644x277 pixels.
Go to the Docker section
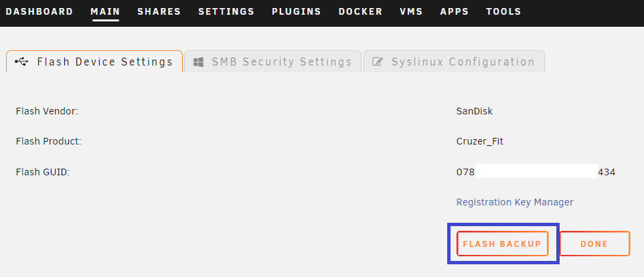point(361,11)
